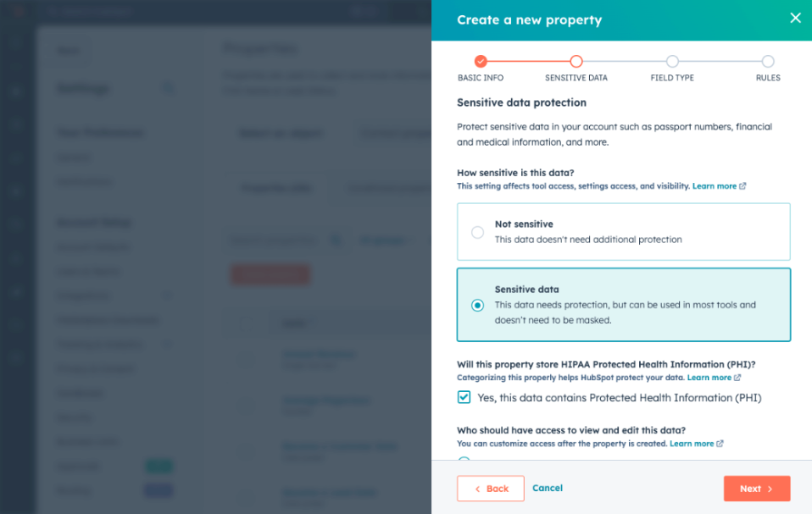The width and height of the screenshot is (812, 514).
Task: Select the Rules step circle
Action: (x=768, y=61)
